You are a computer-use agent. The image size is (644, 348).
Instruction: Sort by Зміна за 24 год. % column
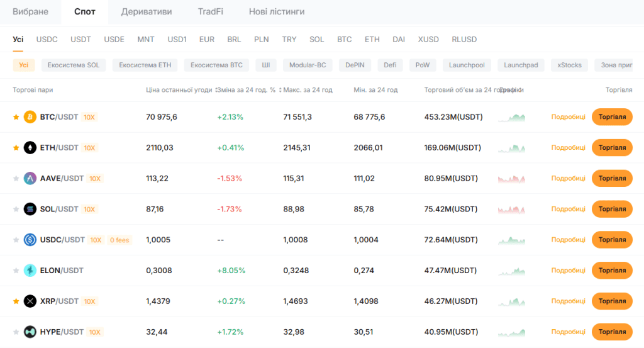click(x=249, y=90)
